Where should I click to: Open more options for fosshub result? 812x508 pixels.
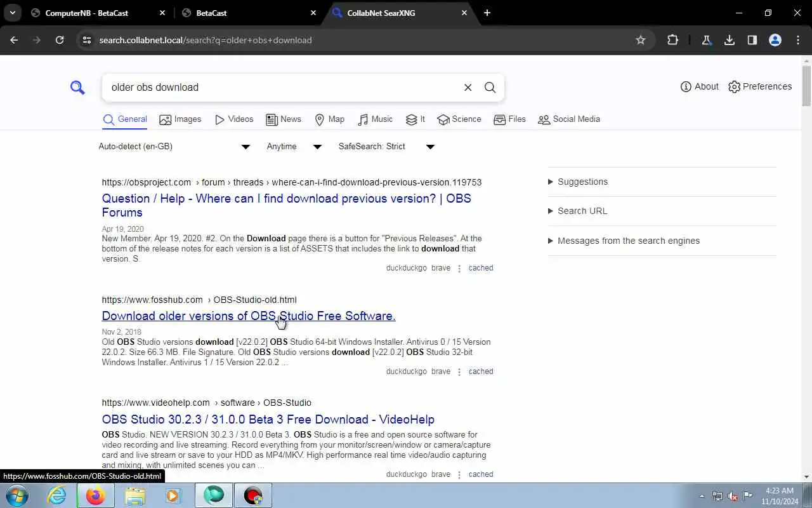point(459,372)
